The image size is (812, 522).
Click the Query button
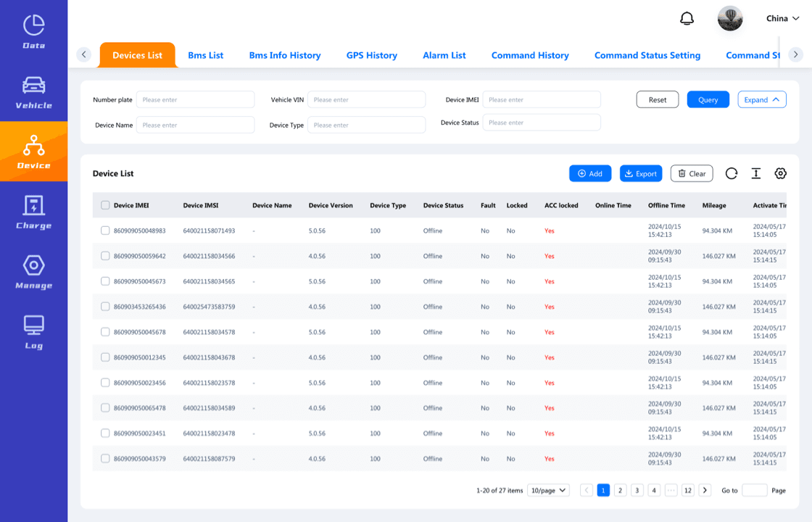pos(708,99)
